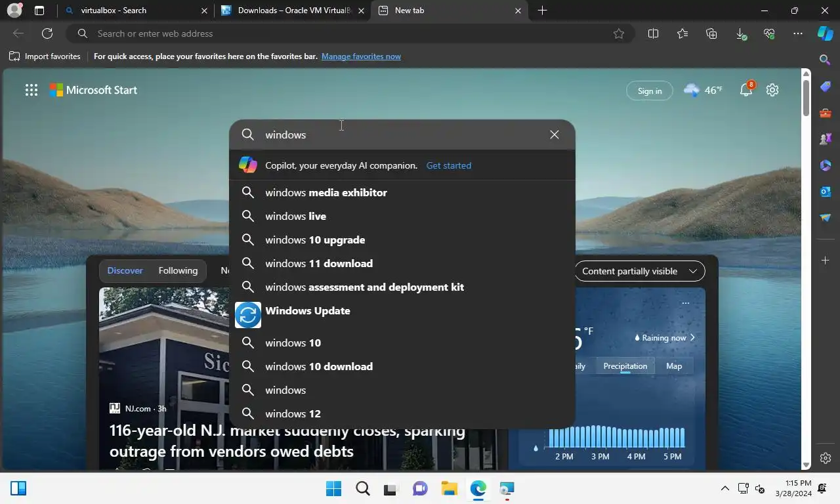The width and height of the screenshot is (840, 504).
Task: Open sidebar settings gear at bottom
Action: (x=826, y=458)
